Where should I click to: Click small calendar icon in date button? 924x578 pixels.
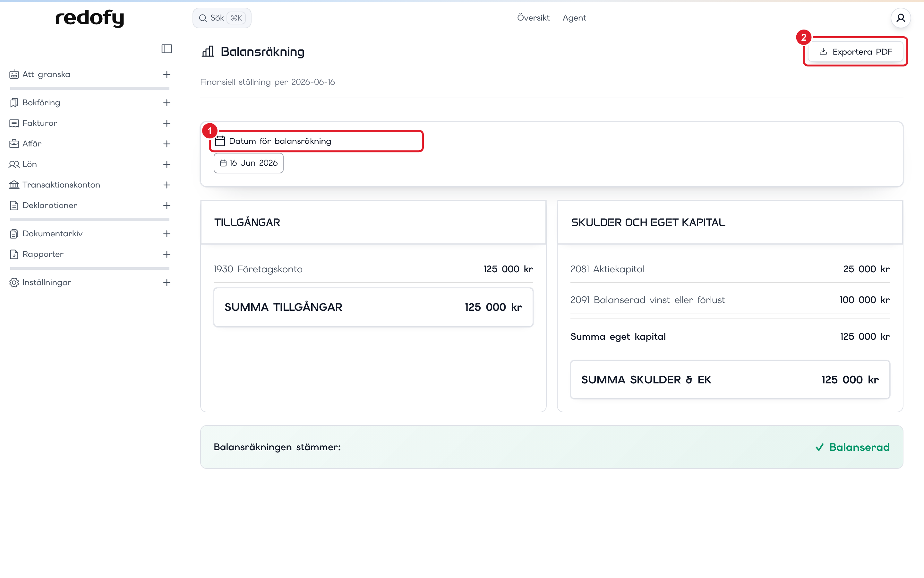[x=223, y=163]
